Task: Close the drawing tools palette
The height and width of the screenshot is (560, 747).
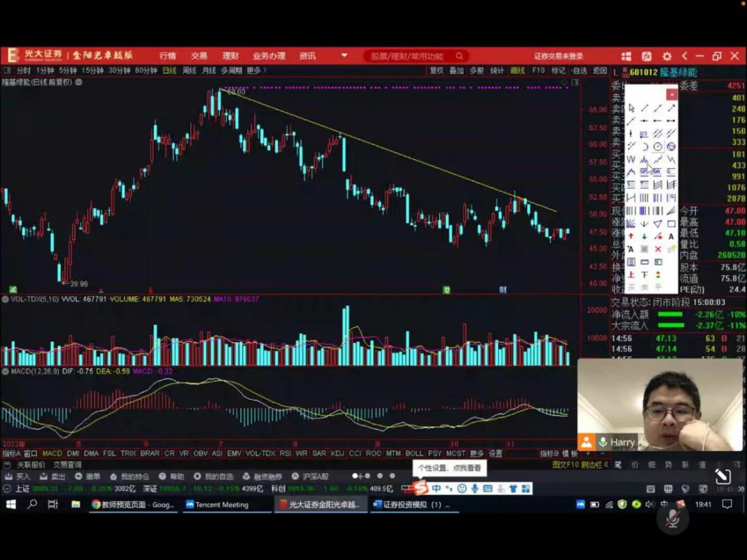Action: tap(671, 94)
